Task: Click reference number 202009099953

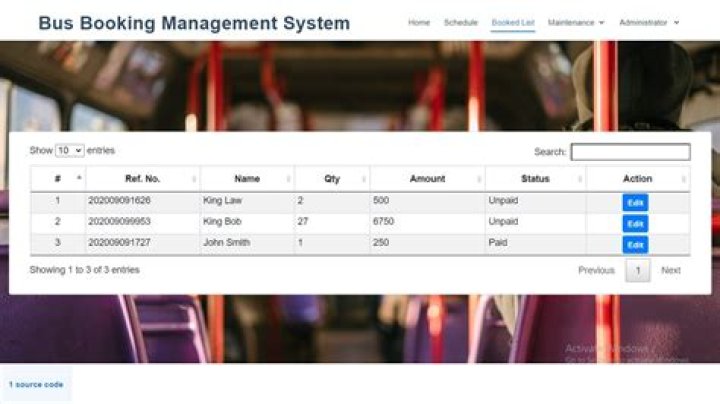Action: point(119,221)
